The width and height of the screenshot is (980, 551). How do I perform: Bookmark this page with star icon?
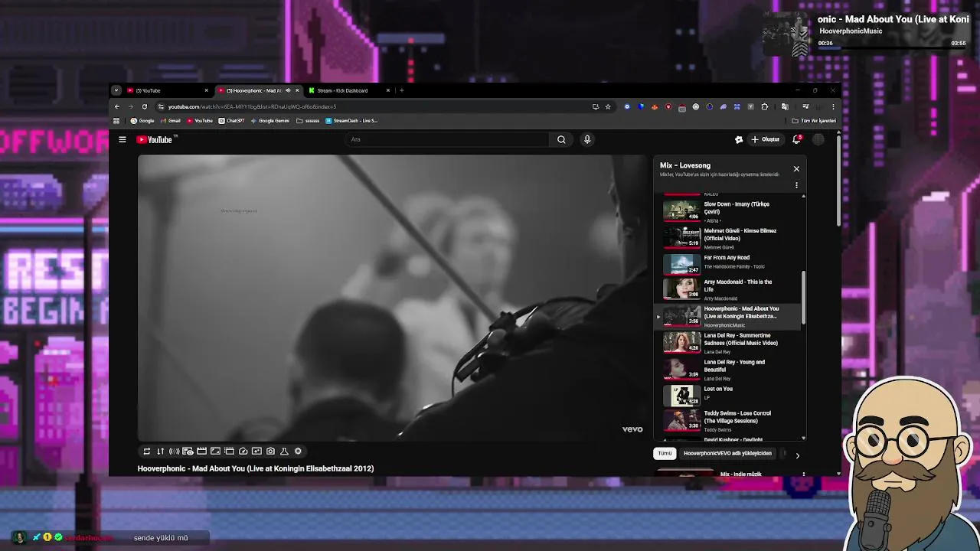point(608,106)
